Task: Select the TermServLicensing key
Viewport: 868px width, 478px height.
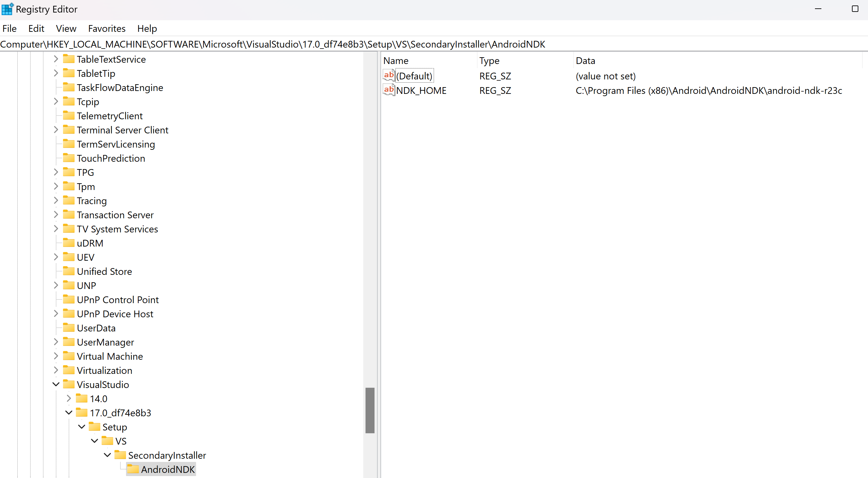Action: pos(116,144)
